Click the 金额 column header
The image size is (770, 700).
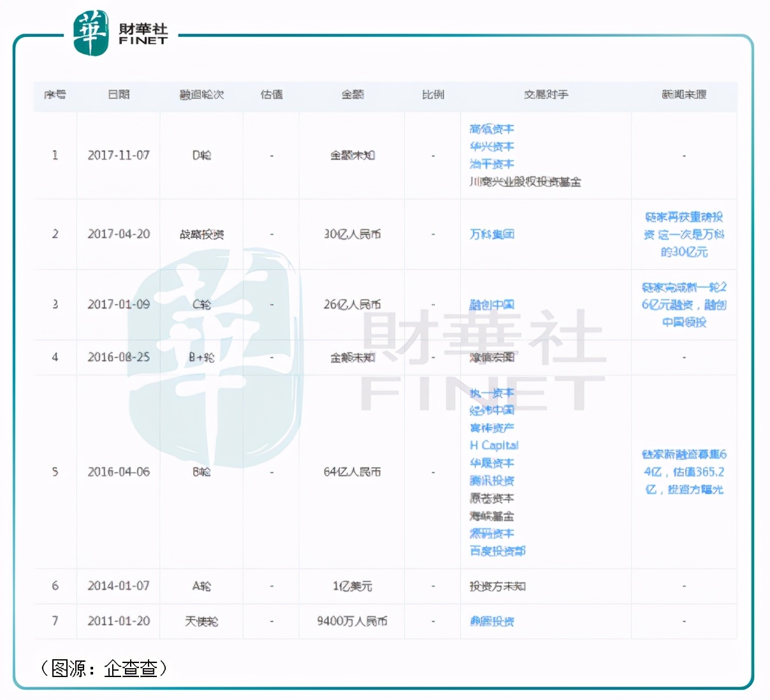coord(351,94)
